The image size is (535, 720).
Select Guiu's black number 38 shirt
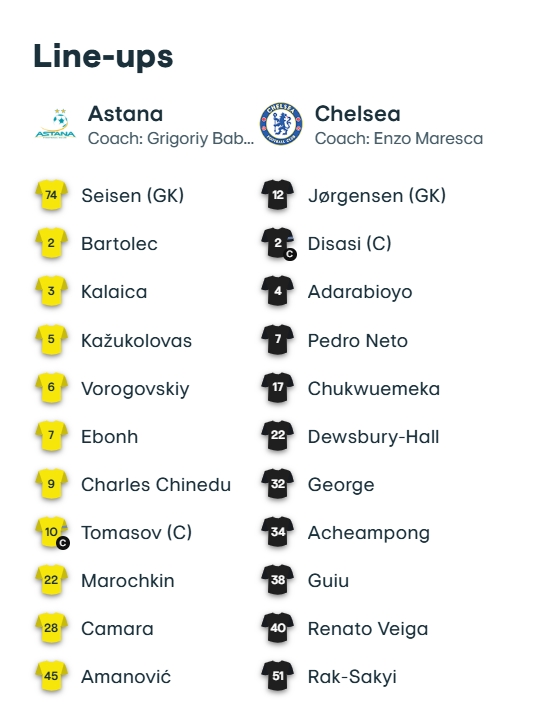click(278, 580)
